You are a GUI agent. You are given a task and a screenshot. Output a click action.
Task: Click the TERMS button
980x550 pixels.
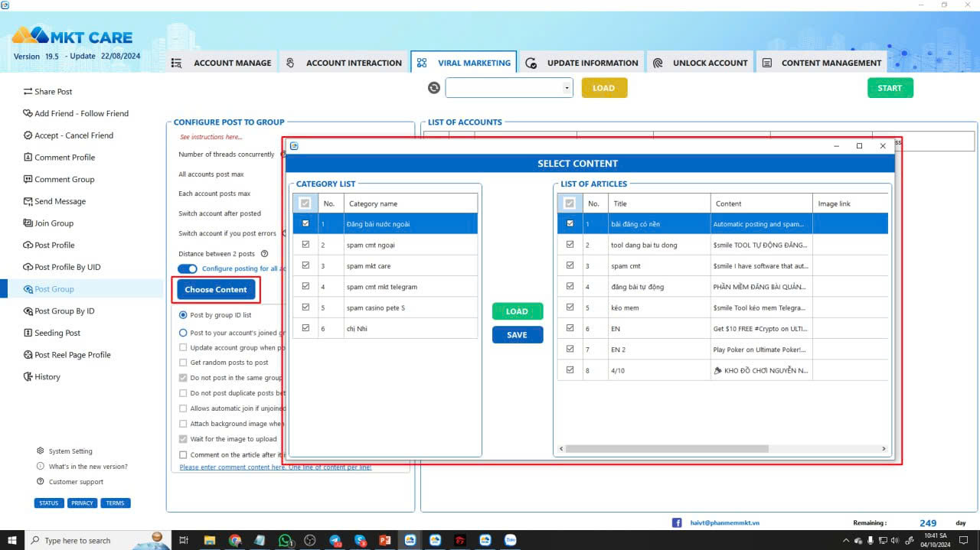(x=116, y=503)
